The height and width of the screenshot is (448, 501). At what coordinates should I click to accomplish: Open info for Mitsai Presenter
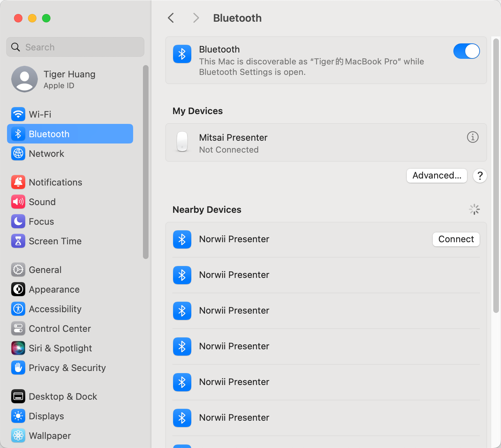pos(473,137)
